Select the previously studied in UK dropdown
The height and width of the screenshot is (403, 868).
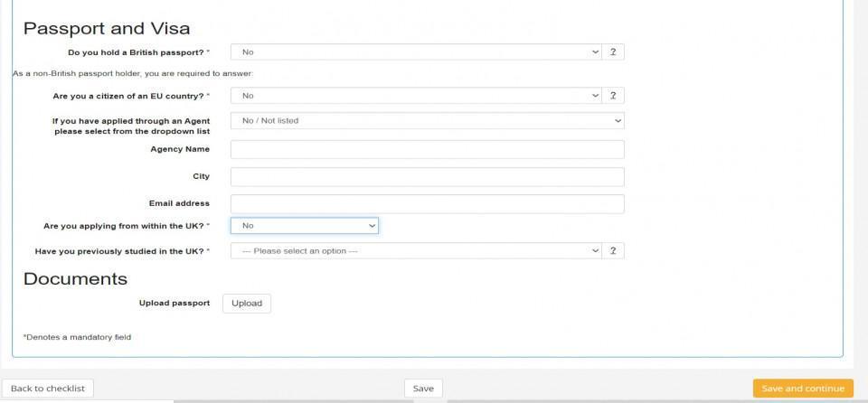(416, 251)
